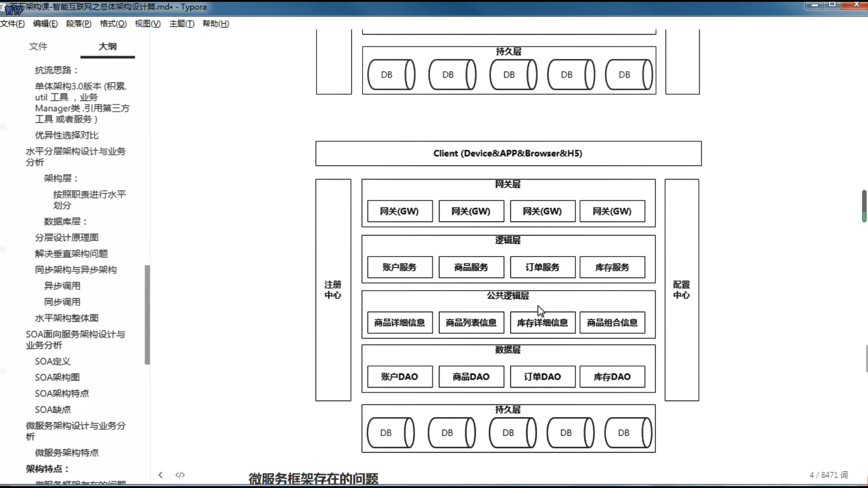This screenshot has height=488, width=868.
Task: Click the sidebar collapse arrow icon
Action: click(160, 474)
